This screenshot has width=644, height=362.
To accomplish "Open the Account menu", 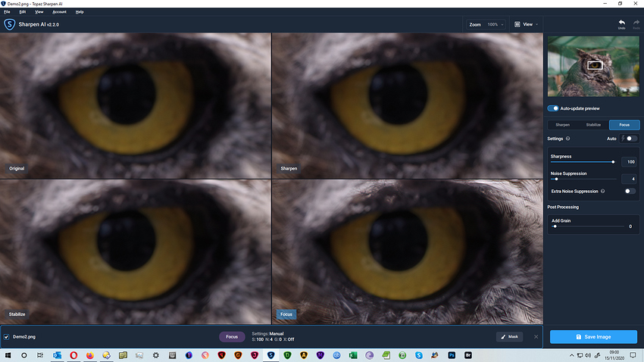I will [59, 12].
